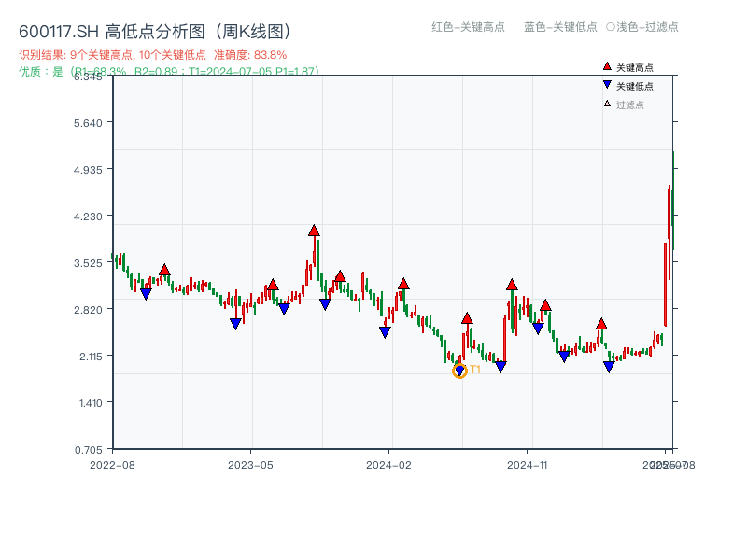The height and width of the screenshot is (560, 747).
Task: Click the red 识别结果 accuracy summary line
Action: [x=152, y=55]
